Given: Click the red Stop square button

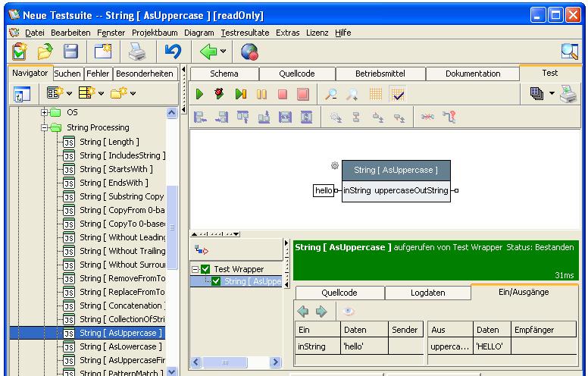Looking at the screenshot, I should [x=283, y=95].
